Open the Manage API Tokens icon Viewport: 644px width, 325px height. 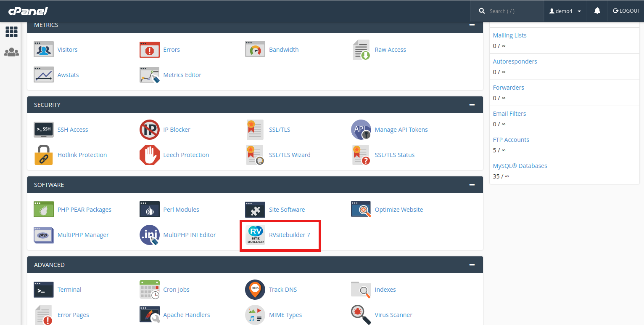(361, 130)
